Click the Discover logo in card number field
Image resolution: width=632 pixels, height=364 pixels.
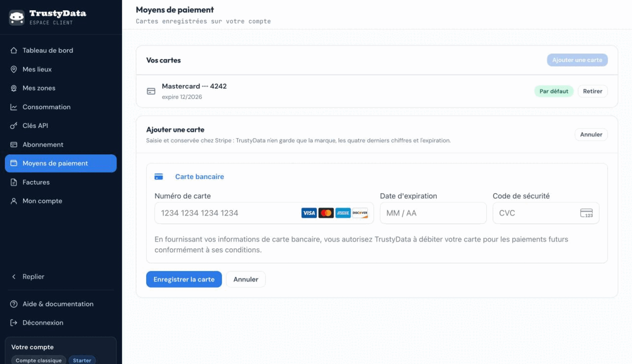[x=360, y=213]
